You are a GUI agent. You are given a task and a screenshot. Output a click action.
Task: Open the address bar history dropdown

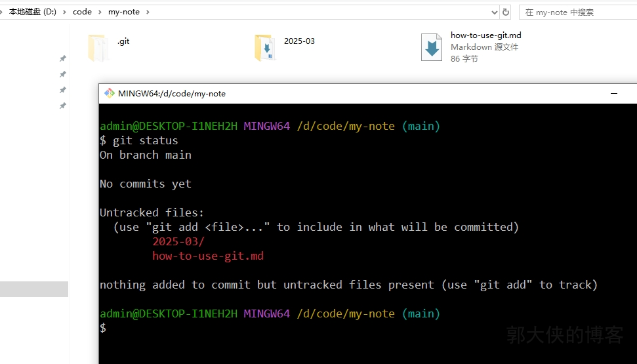coord(495,12)
